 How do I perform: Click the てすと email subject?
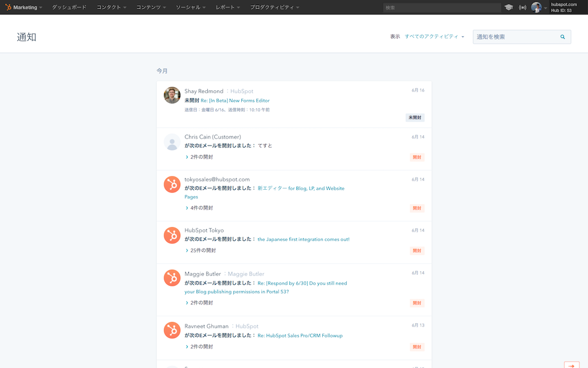pos(265,145)
